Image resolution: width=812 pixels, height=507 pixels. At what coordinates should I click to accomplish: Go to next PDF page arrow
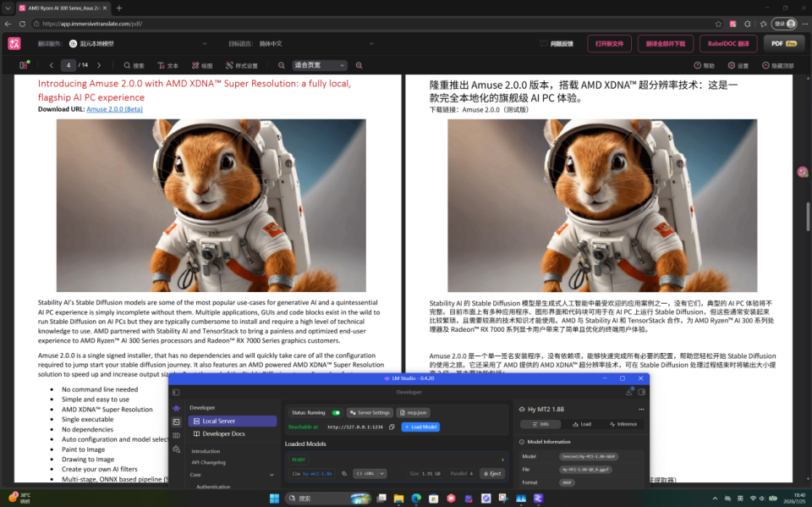coord(99,65)
